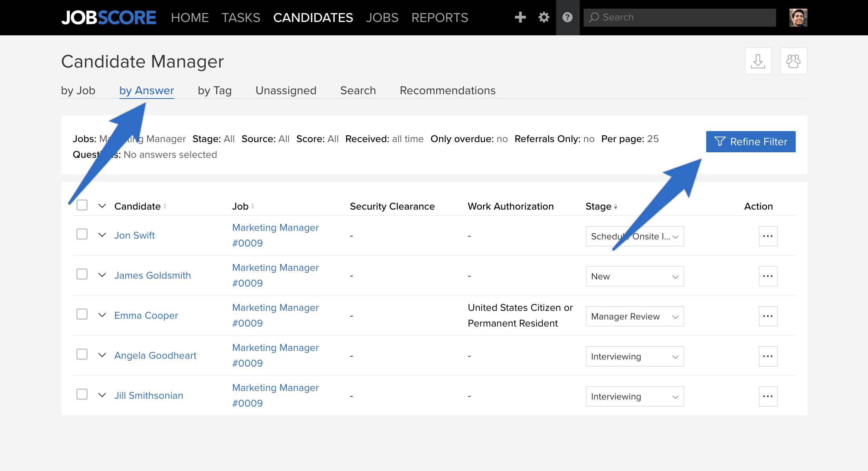Check the box for Jon Swift
This screenshot has height=471, width=868.
(82, 234)
